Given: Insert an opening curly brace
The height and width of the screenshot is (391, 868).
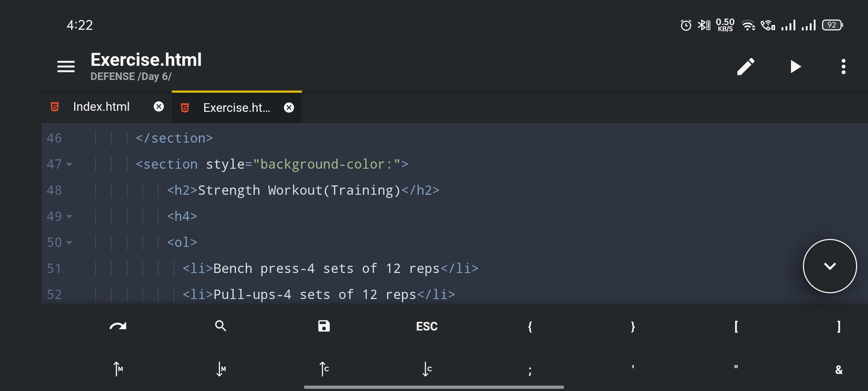Looking at the screenshot, I should [x=530, y=326].
